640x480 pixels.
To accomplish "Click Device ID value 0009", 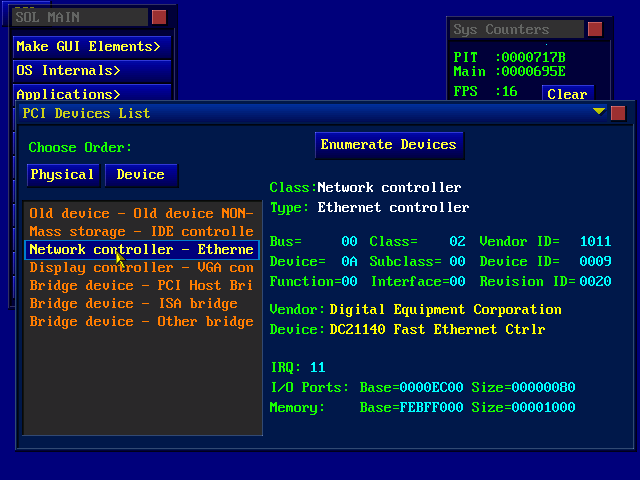I will (x=596, y=261).
